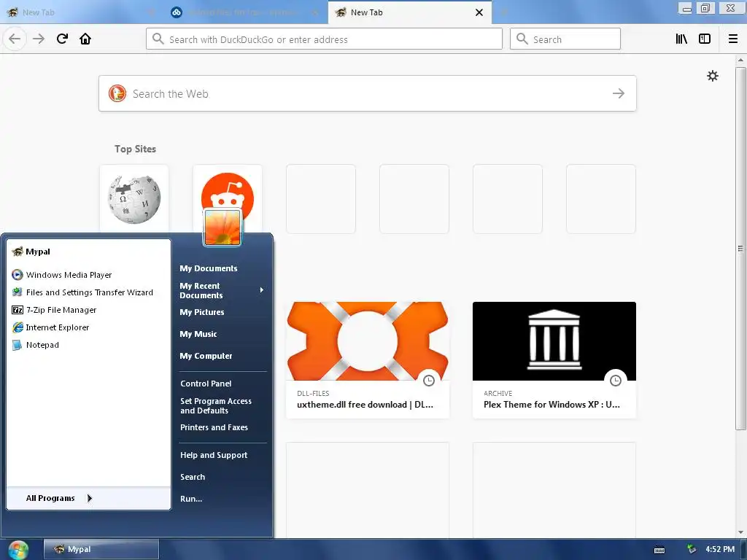
Task: Click the Top Sites heading
Action: pos(135,149)
